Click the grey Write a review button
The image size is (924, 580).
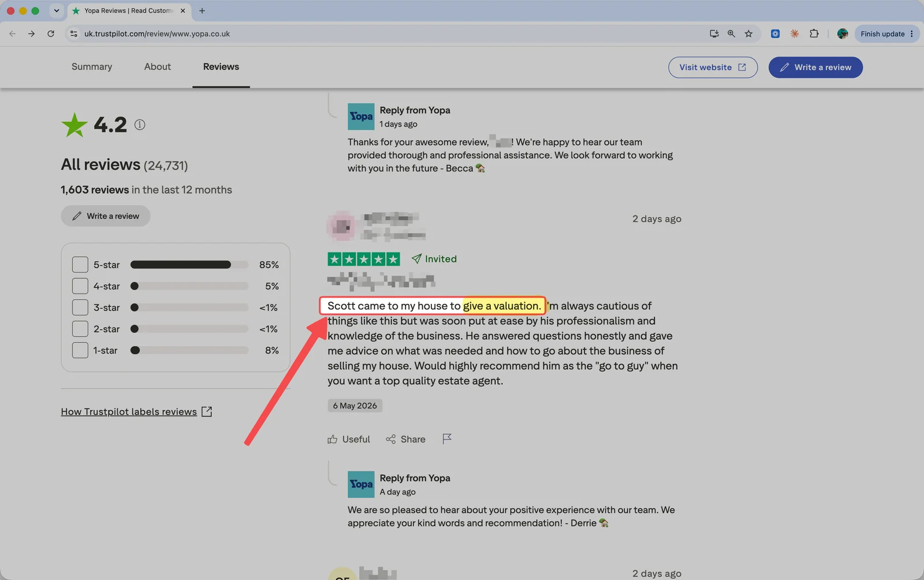[106, 216]
